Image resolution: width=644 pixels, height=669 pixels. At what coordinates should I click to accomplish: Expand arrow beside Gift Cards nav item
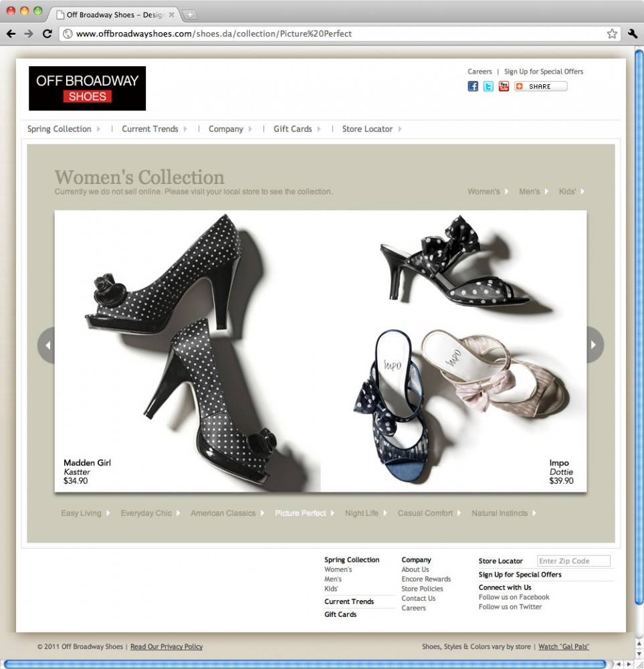(319, 129)
